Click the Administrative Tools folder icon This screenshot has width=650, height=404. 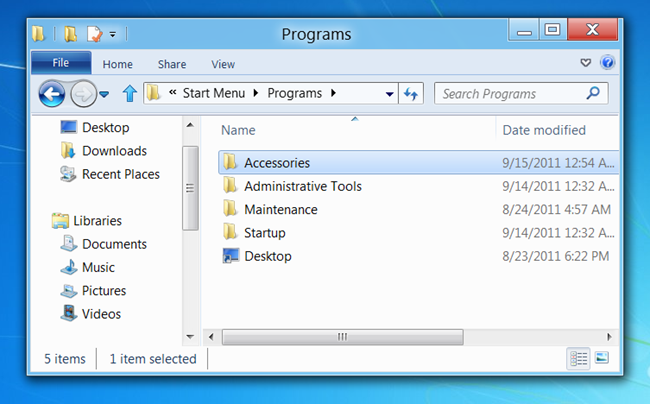[x=230, y=185]
